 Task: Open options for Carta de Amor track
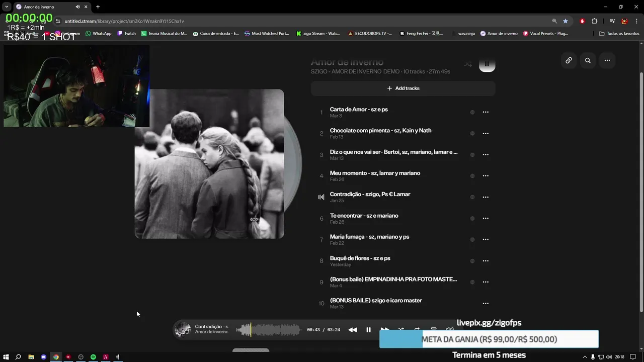click(486, 112)
